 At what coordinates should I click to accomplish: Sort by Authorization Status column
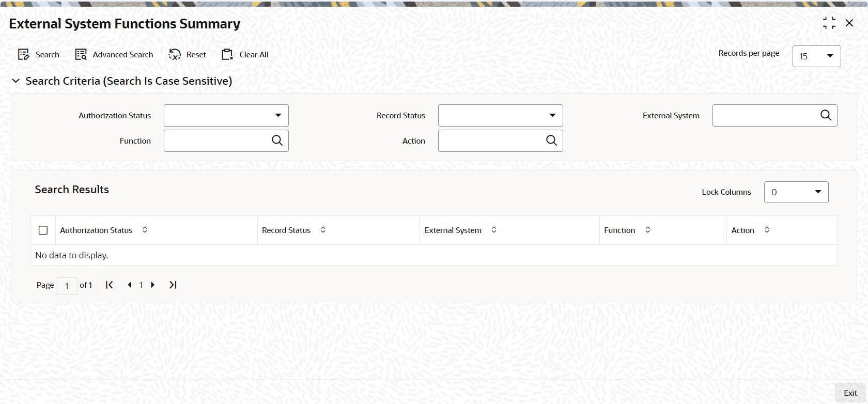click(x=145, y=230)
